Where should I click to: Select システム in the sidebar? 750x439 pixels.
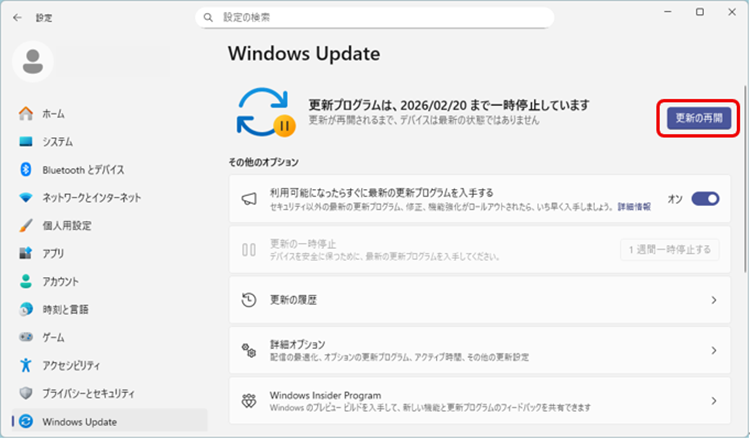(57, 142)
